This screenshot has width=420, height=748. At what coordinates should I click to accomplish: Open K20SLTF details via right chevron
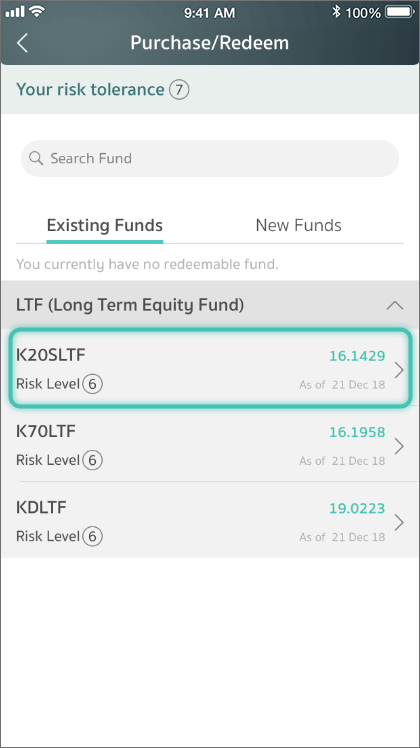pyautogui.click(x=399, y=370)
